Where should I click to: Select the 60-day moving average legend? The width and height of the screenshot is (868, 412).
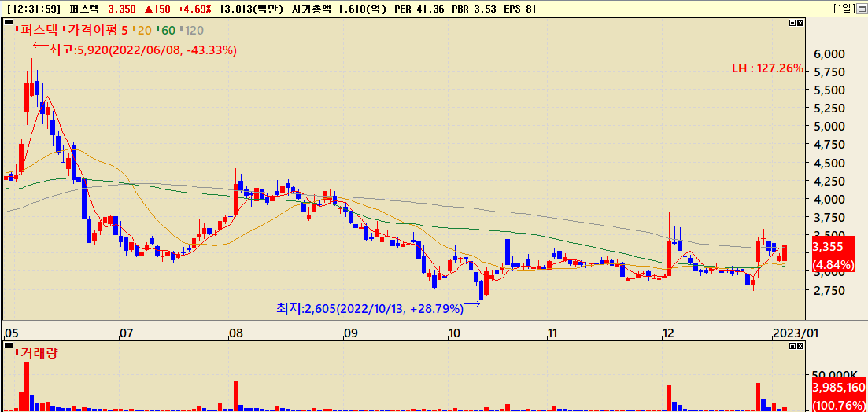click(x=165, y=31)
